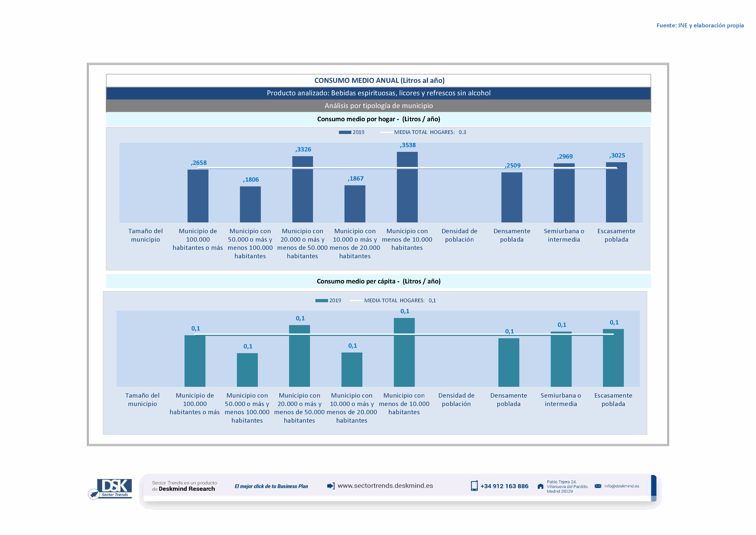This screenshot has height=535, width=756.
Task: Click the Análisis por tipología de municipio banner
Action: [378, 106]
